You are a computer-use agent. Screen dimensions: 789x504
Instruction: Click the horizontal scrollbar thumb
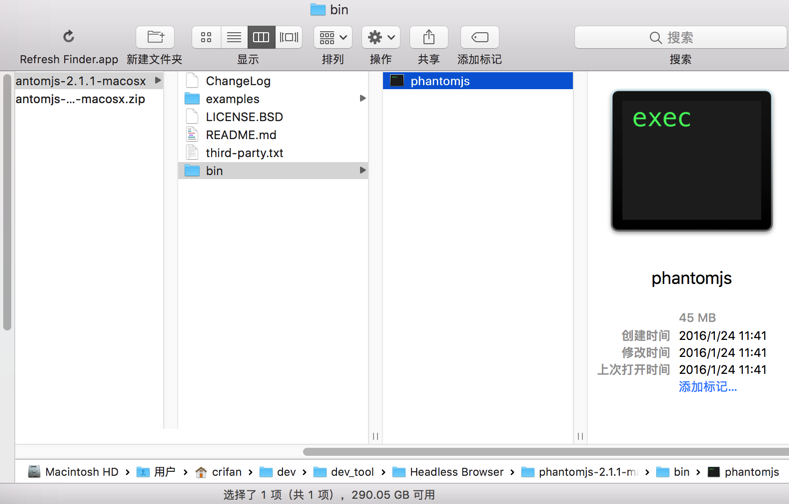click(545, 452)
